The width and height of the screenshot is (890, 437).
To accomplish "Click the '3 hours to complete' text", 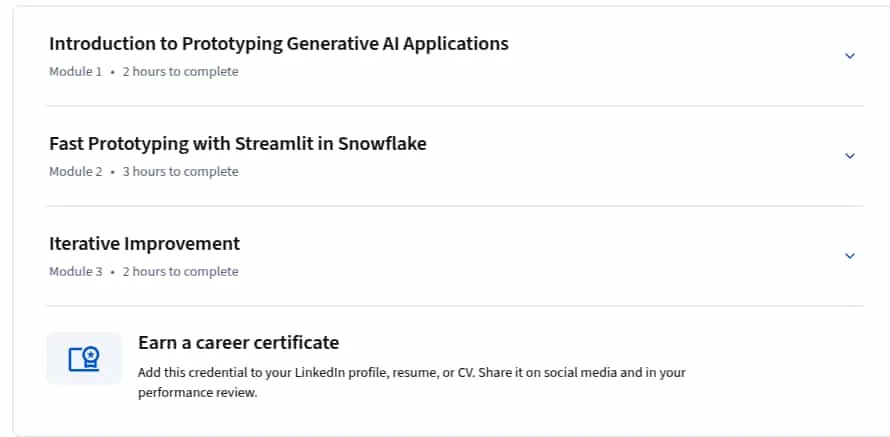I will pos(180,171).
